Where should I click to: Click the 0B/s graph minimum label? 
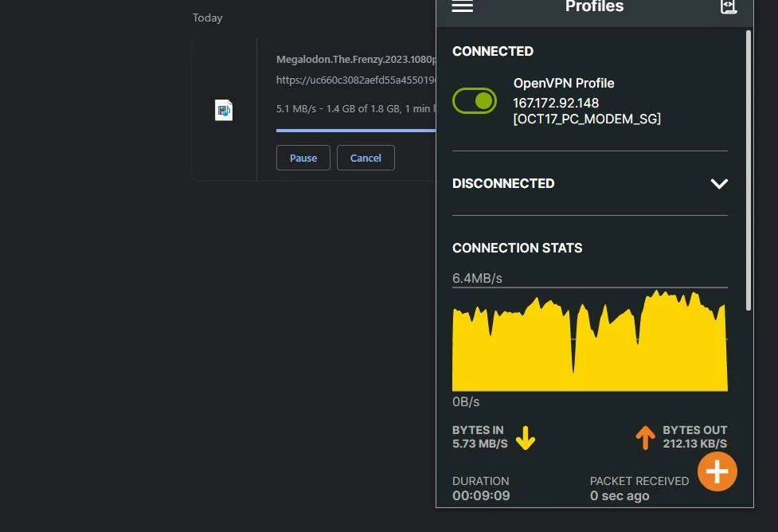(465, 401)
